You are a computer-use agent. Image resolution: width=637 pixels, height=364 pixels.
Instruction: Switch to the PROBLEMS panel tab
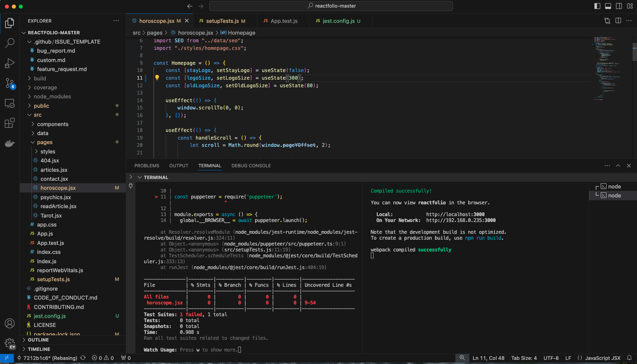coord(147,166)
